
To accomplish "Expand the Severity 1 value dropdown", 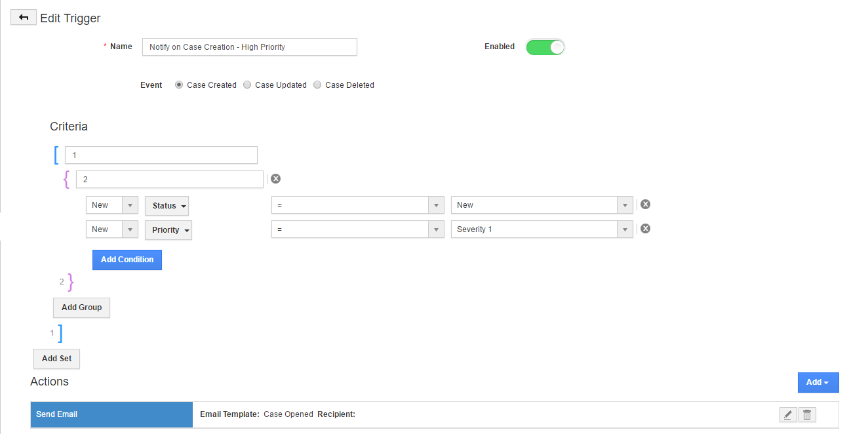I will coord(625,229).
